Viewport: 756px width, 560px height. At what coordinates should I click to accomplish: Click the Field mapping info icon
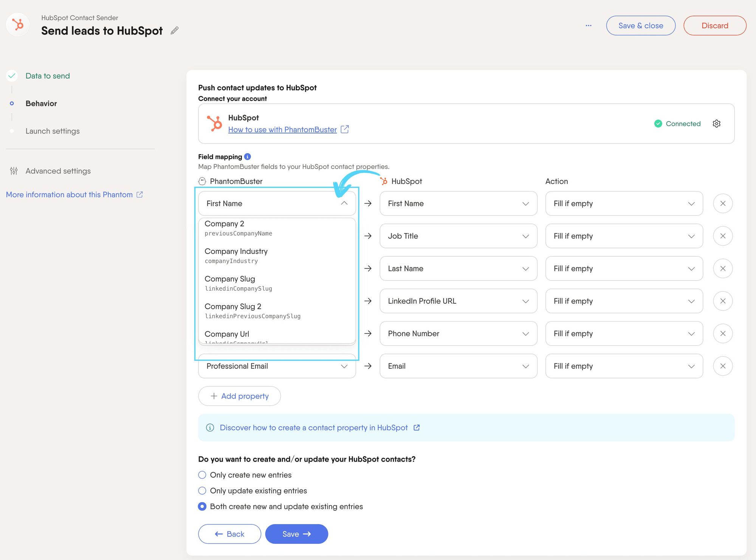click(248, 157)
